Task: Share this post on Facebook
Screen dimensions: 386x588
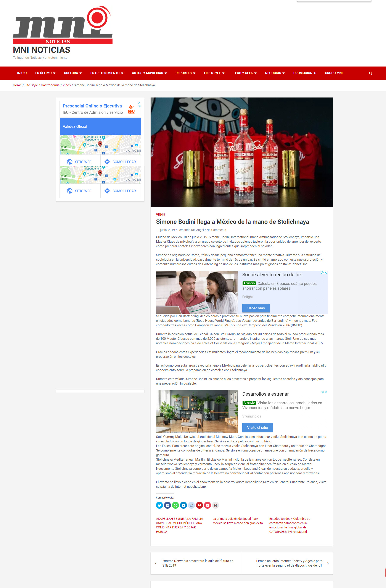Action: coord(167,505)
